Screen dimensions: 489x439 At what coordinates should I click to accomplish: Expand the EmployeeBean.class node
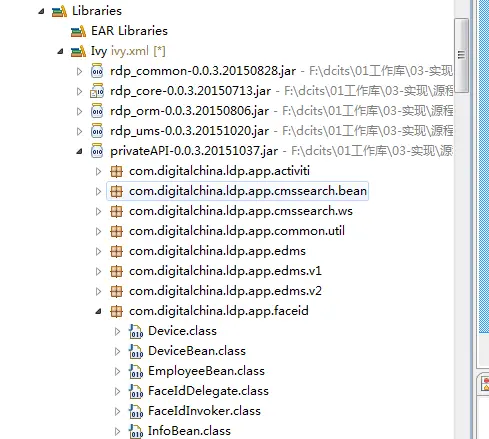click(x=117, y=371)
